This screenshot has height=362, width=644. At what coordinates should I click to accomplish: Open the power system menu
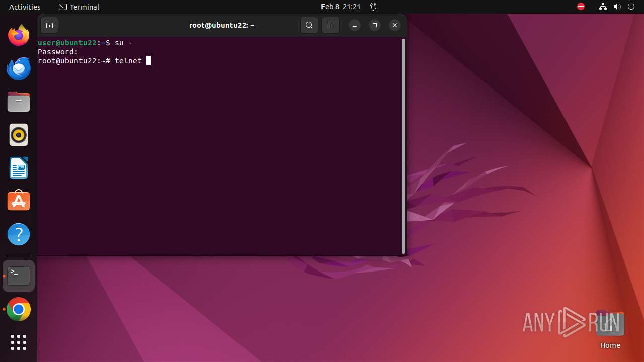tap(631, 7)
